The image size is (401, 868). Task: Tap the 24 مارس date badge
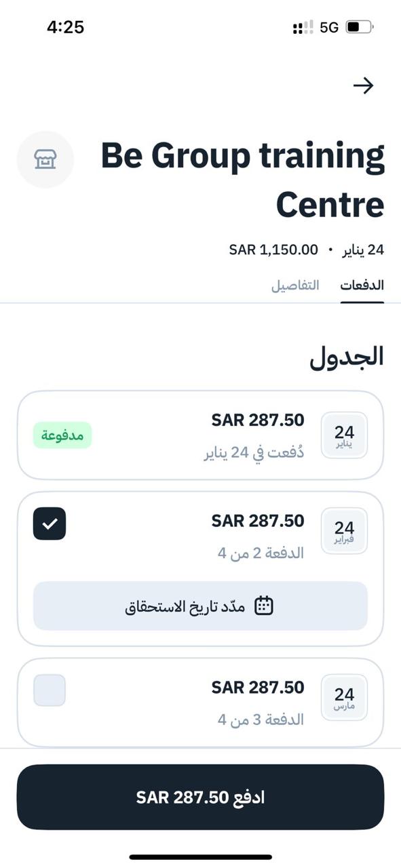coord(344,697)
